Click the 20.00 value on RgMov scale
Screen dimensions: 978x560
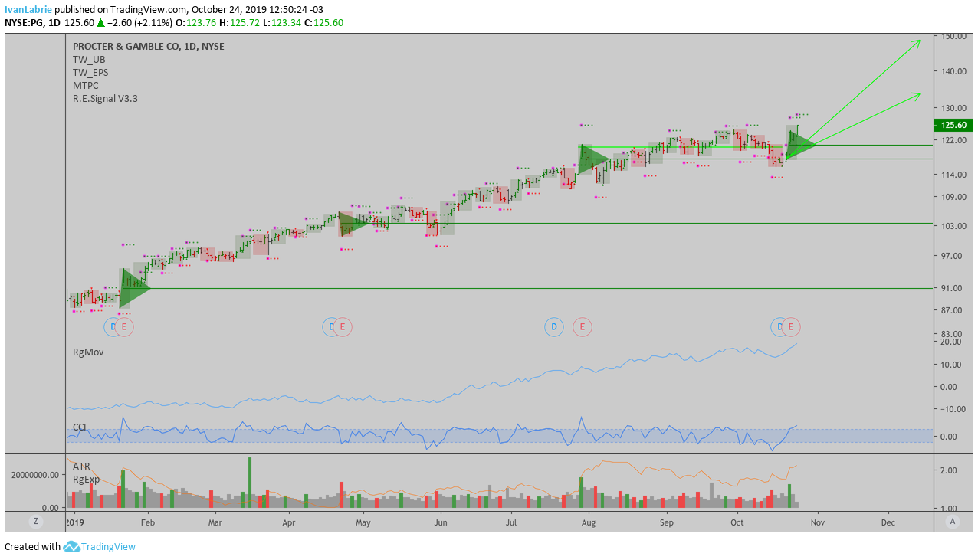tap(950, 342)
